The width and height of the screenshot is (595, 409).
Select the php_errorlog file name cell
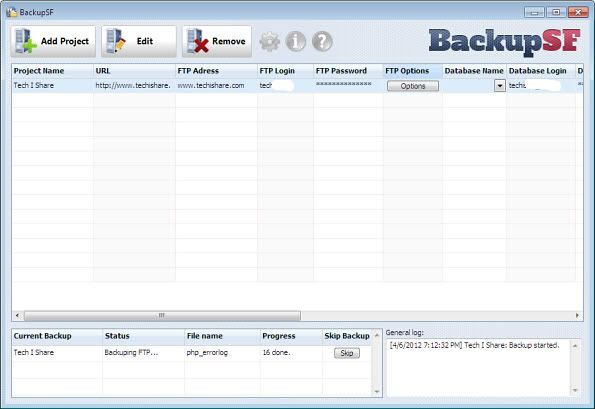click(222, 353)
